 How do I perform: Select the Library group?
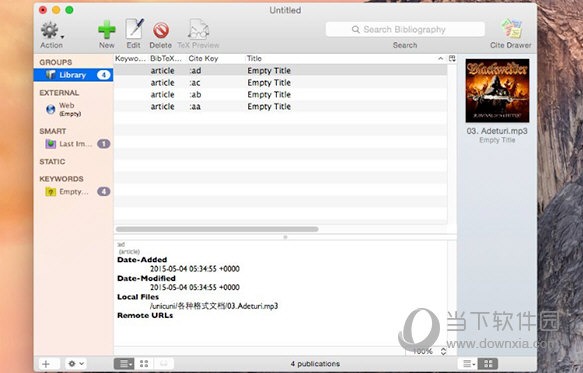click(73, 75)
